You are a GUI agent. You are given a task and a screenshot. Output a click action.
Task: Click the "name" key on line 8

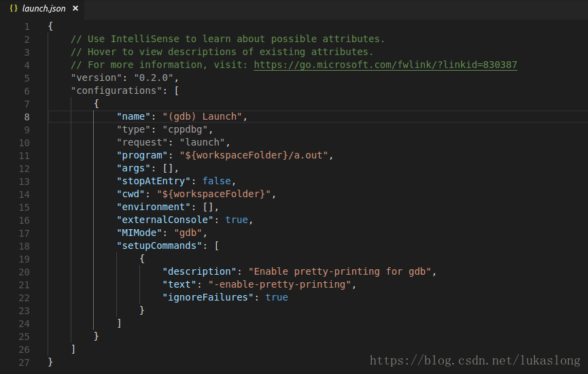tap(134, 117)
